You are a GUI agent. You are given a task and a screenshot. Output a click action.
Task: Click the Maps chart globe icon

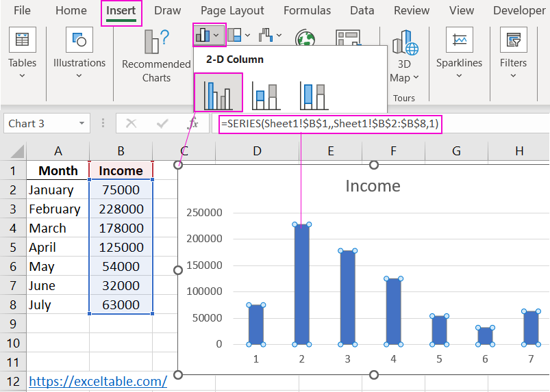click(305, 40)
